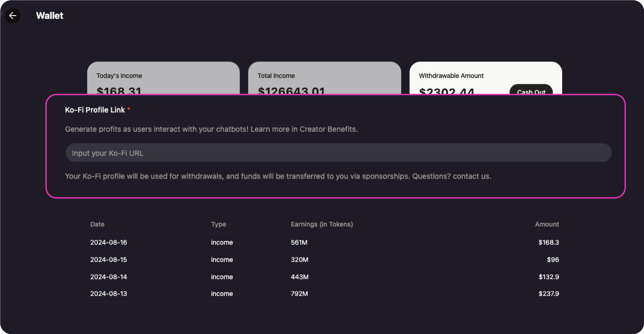The height and width of the screenshot is (334, 644).
Task: Click the Ko-Fi URL input field
Action: pyautogui.click(x=338, y=153)
